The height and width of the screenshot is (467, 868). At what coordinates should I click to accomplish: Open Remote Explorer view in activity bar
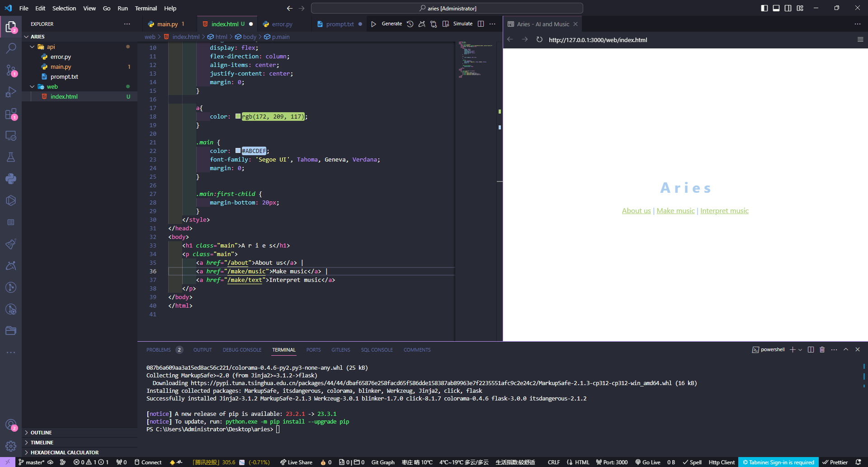tap(11, 135)
